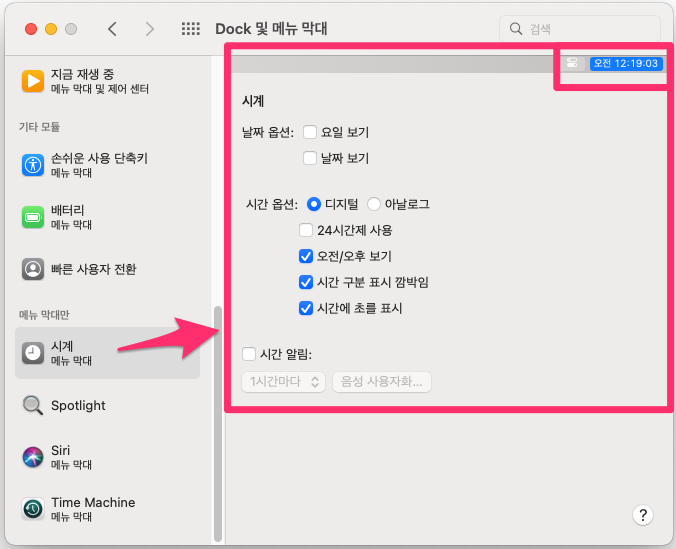Click the red close window button
The width and height of the screenshot is (676, 549).
click(x=31, y=29)
